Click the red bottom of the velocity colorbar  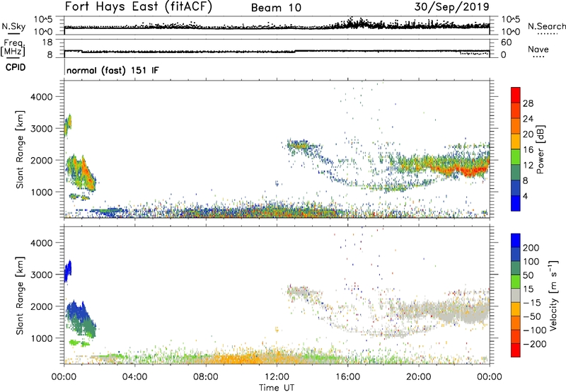[x=516, y=350]
